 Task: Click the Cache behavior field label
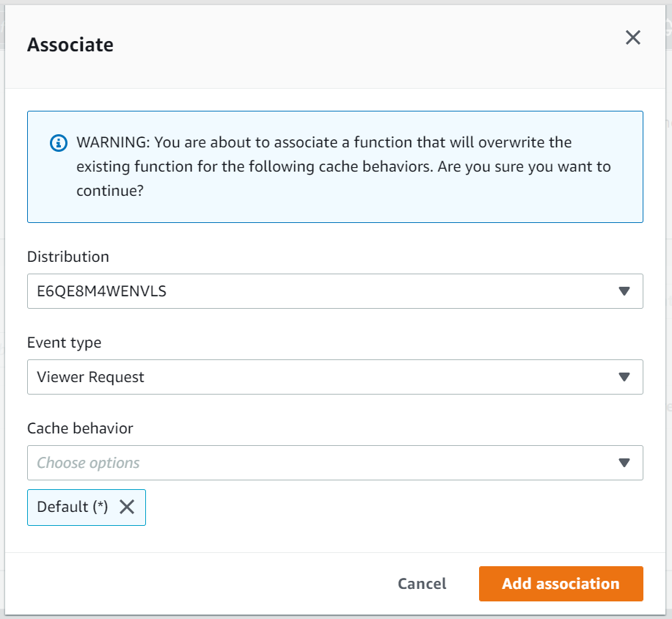pos(81,428)
